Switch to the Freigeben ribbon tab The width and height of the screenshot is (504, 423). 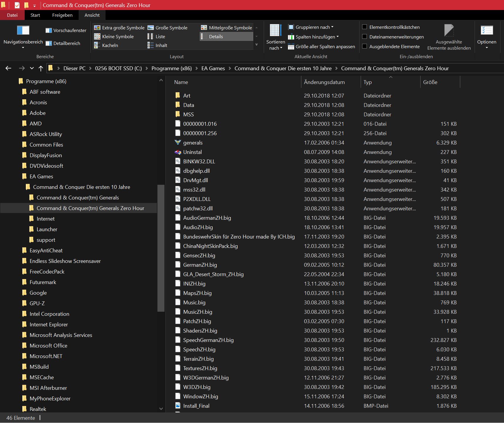click(62, 15)
